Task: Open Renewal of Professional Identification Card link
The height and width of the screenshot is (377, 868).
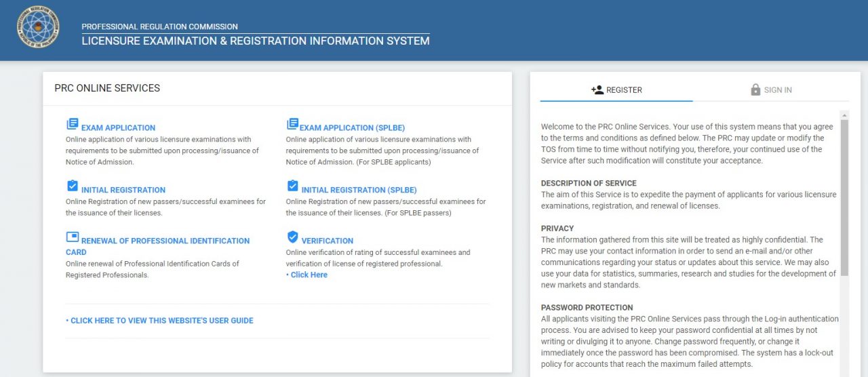Action: 157,246
